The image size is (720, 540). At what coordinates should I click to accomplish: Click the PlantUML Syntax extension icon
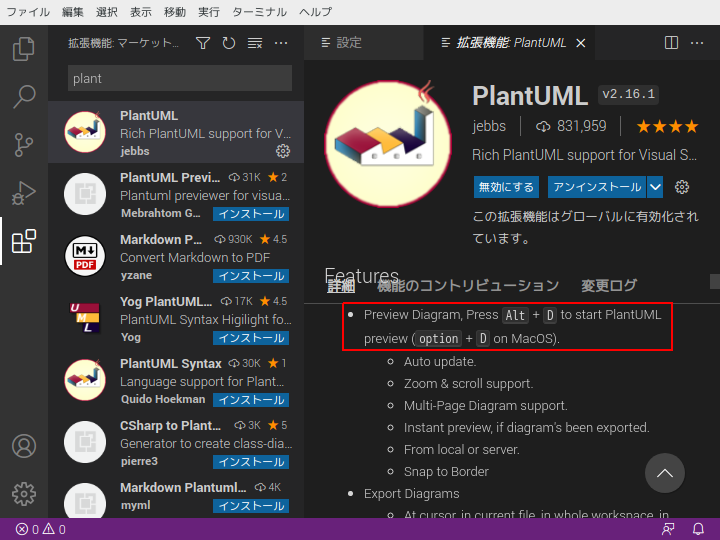(85, 380)
